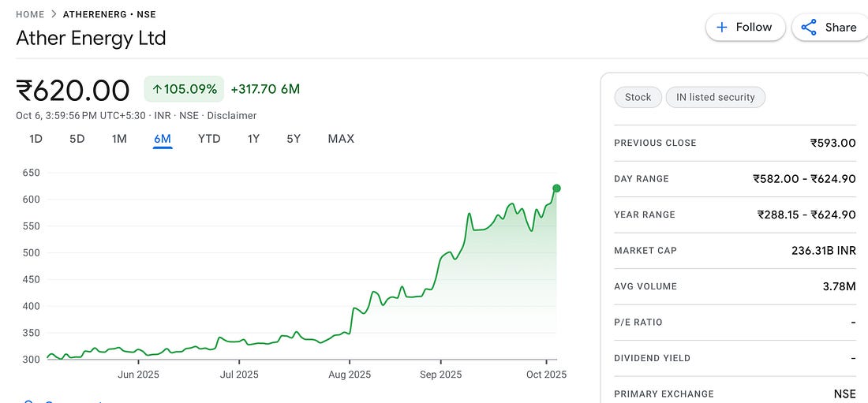Screen dimensions: 868x403
Task: Switch chart to 1M range
Action: click(x=119, y=139)
